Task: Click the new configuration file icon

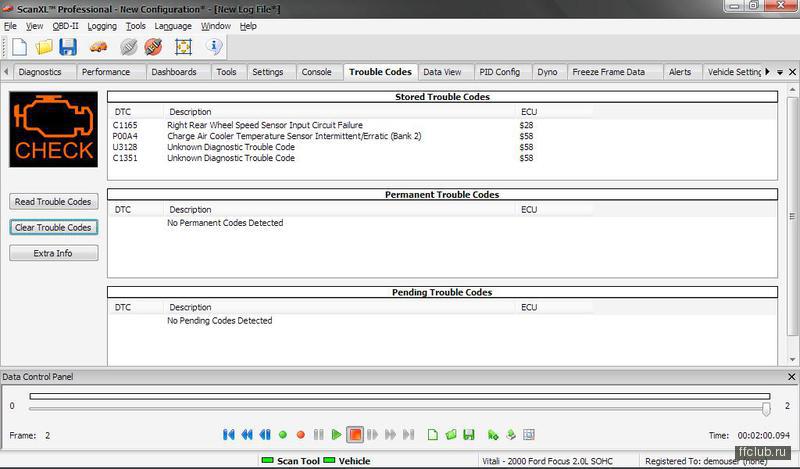Action: point(19,47)
